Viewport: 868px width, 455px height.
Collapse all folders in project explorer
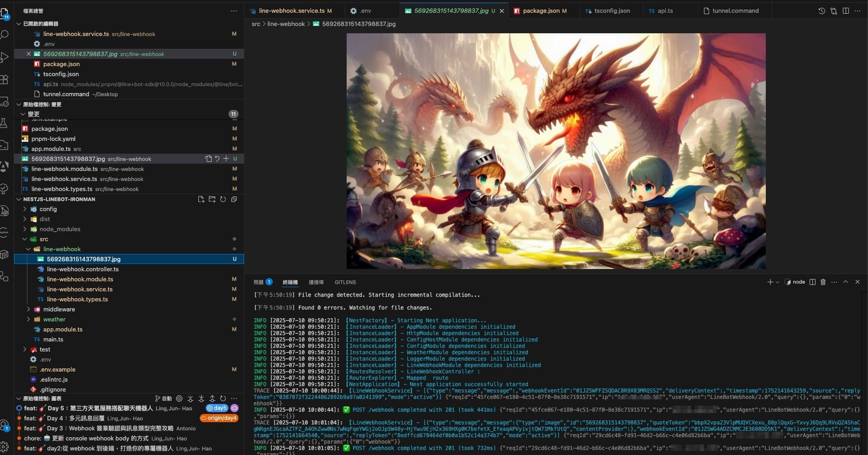click(x=234, y=199)
